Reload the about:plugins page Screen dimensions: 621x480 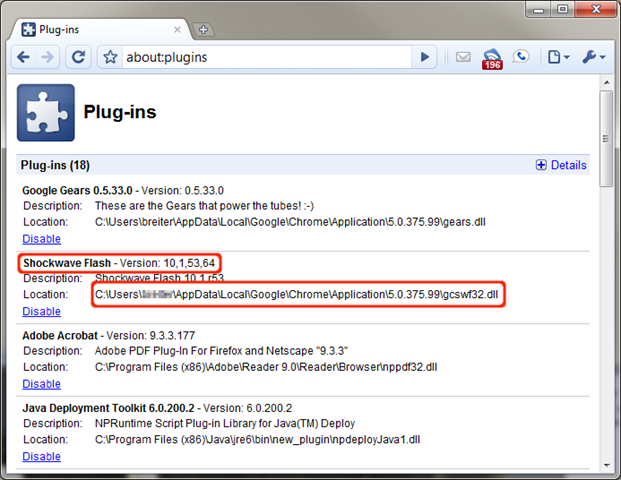coord(78,57)
